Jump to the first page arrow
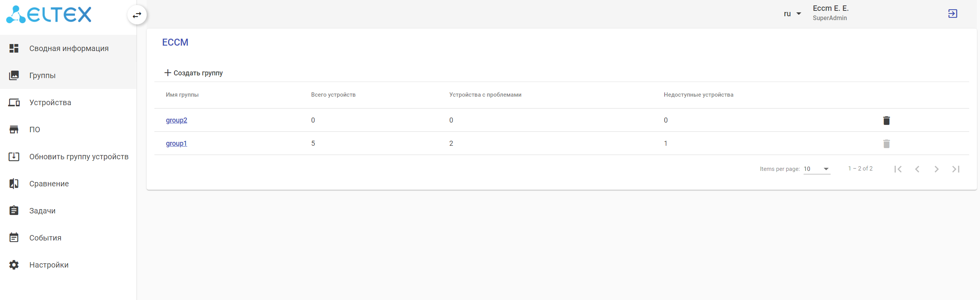 click(x=898, y=169)
